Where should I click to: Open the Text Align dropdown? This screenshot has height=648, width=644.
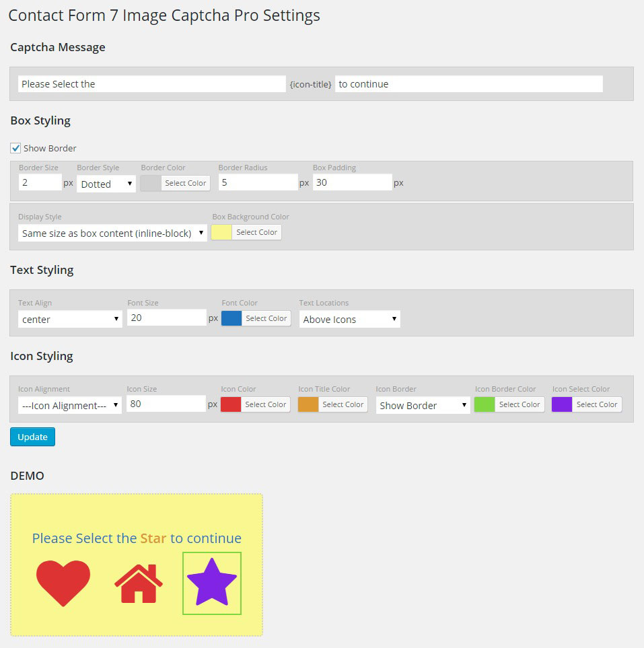[70, 319]
